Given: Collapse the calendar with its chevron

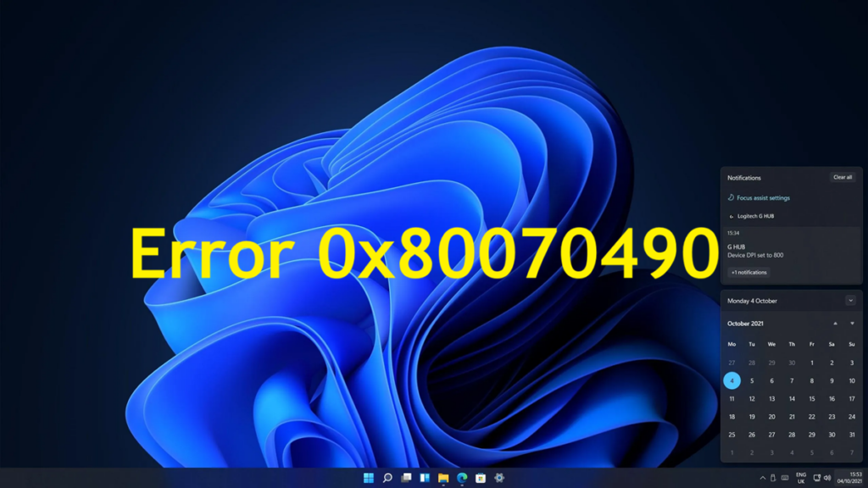Looking at the screenshot, I should pyautogui.click(x=849, y=301).
